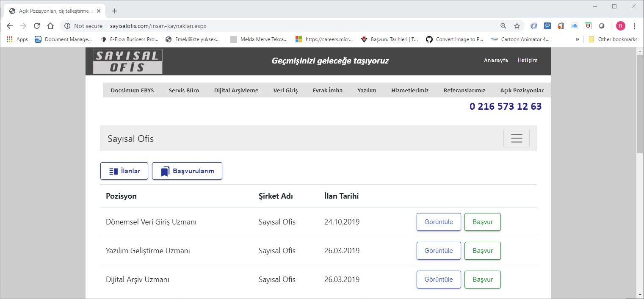Open the Apps shortcut in bookmarks bar
The width and height of the screenshot is (644, 299).
[x=17, y=39]
